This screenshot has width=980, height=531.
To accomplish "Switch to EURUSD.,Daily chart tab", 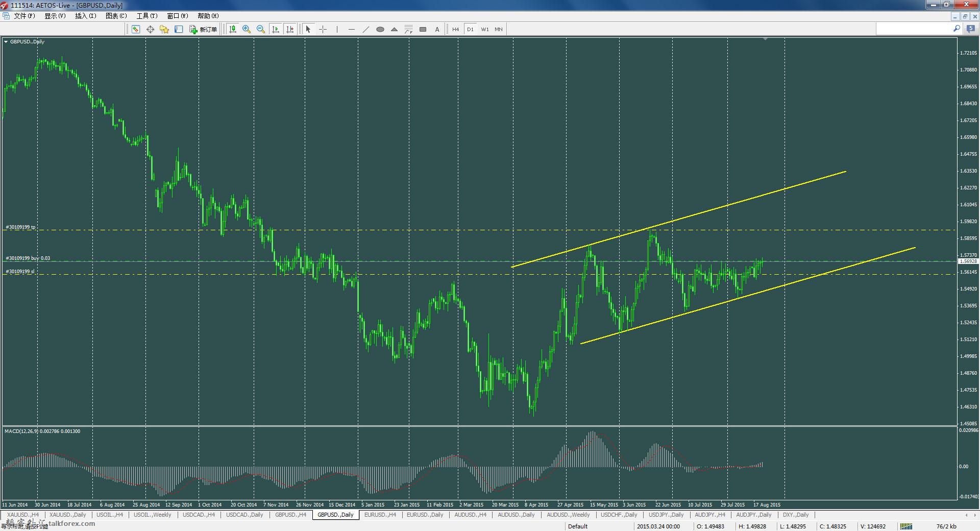I will [425, 515].
